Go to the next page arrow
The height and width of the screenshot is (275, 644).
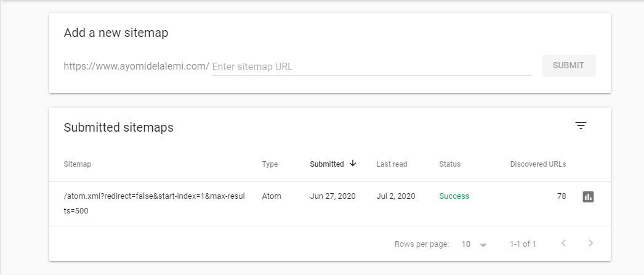click(x=590, y=244)
